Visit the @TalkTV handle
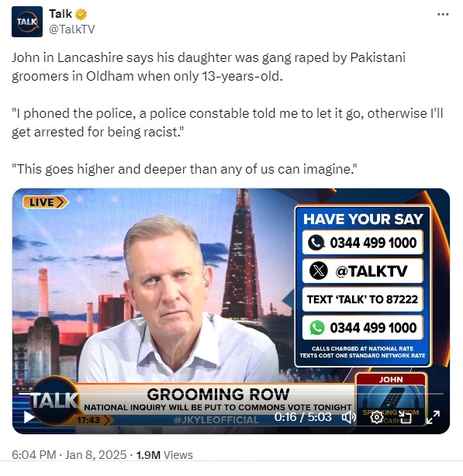Screen dimensions: 463x476 (72, 29)
